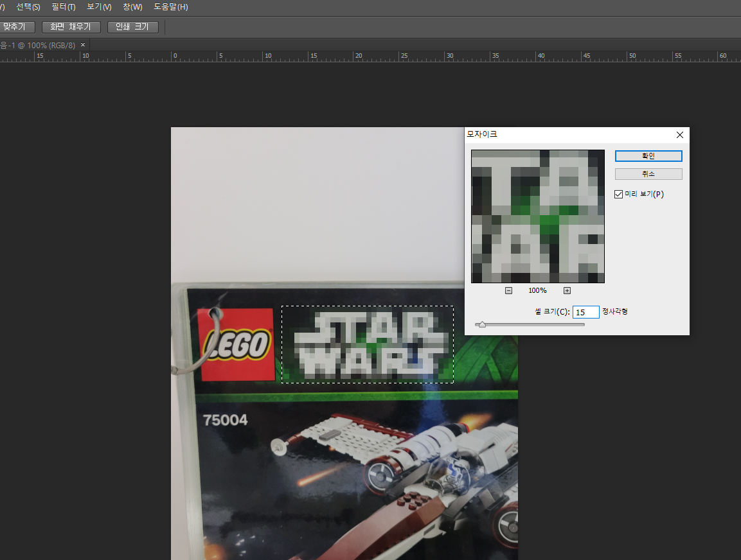Click the 100% preview zoom text
741x560 pixels.
point(537,290)
